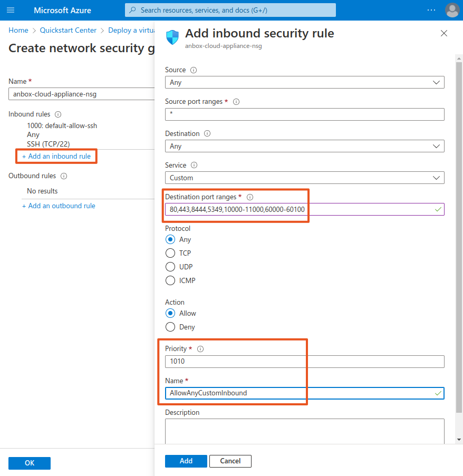Select the TCP protocol radio button
This screenshot has width=463, height=476.
click(170, 253)
